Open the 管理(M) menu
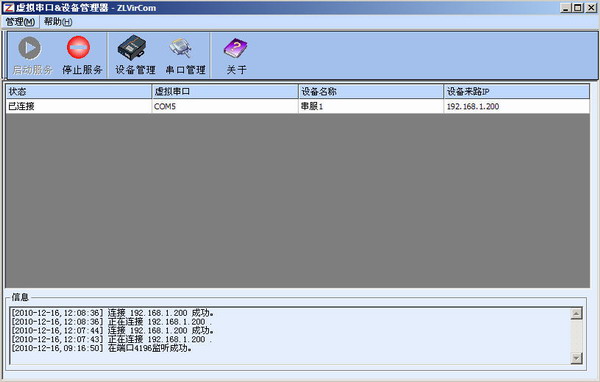This screenshot has width=600, height=382. (x=20, y=22)
